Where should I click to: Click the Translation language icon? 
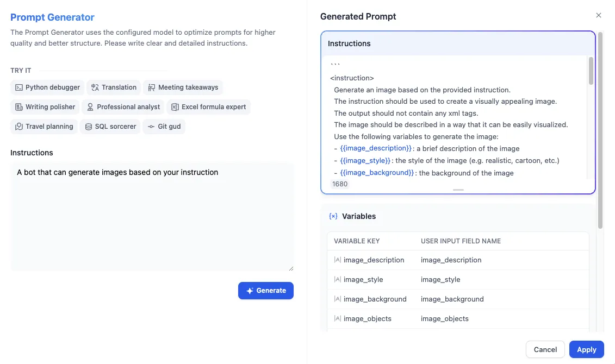(x=95, y=87)
